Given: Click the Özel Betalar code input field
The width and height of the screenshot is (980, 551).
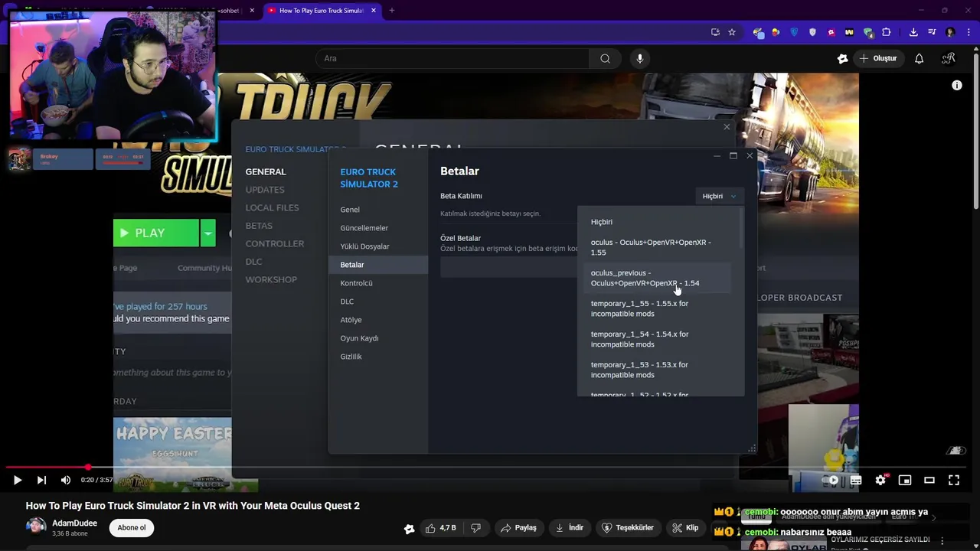Looking at the screenshot, I should (508, 267).
